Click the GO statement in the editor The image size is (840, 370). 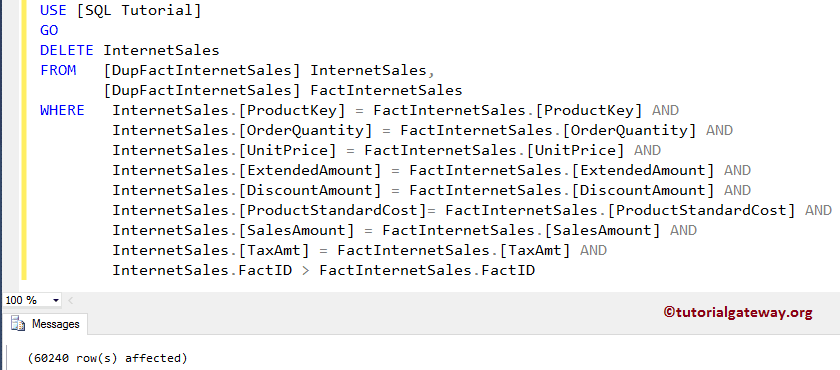coord(49,31)
